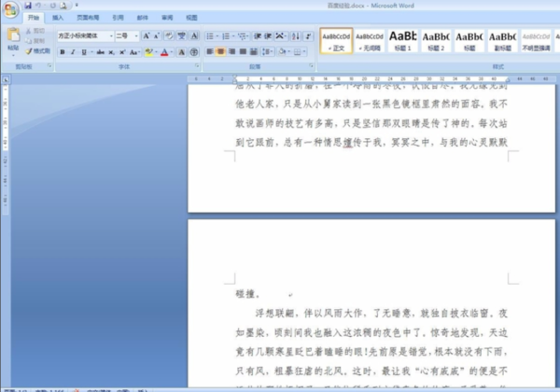Switch to the 视图 (View) tab
560x392 pixels.
[191, 18]
